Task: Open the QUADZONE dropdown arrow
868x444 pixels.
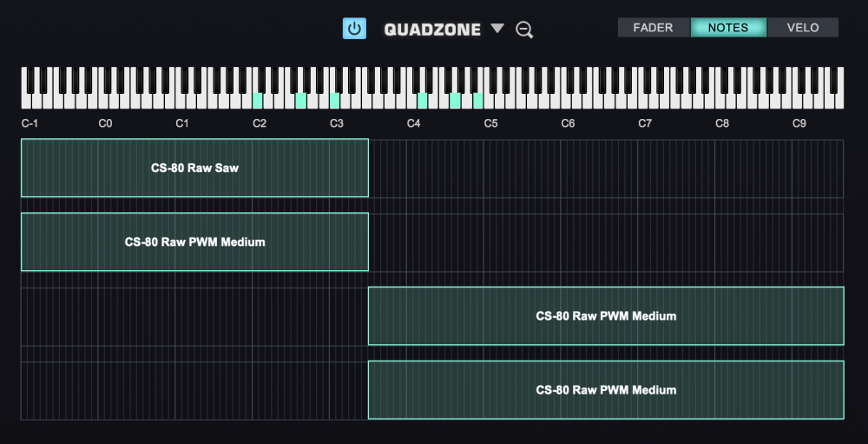Action: coord(497,29)
